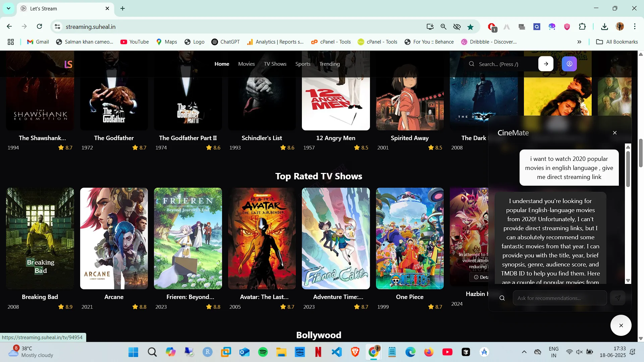Open the tab search dropdown
644x362 pixels.
pyautogui.click(x=8, y=8)
